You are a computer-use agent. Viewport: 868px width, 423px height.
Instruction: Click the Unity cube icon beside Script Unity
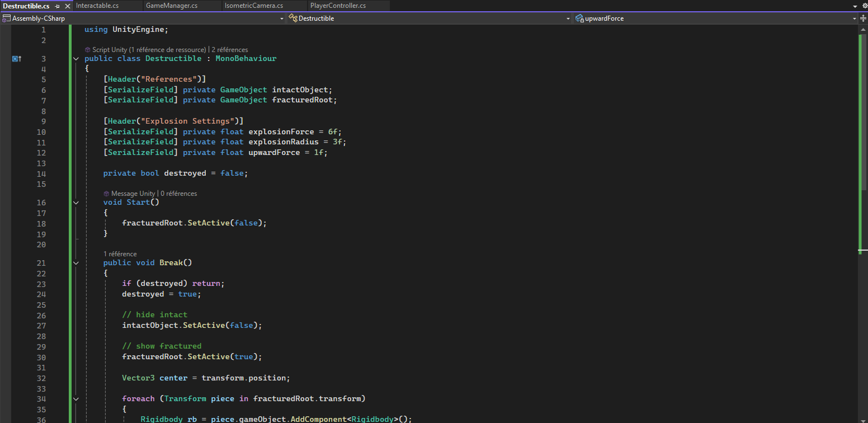(88, 50)
